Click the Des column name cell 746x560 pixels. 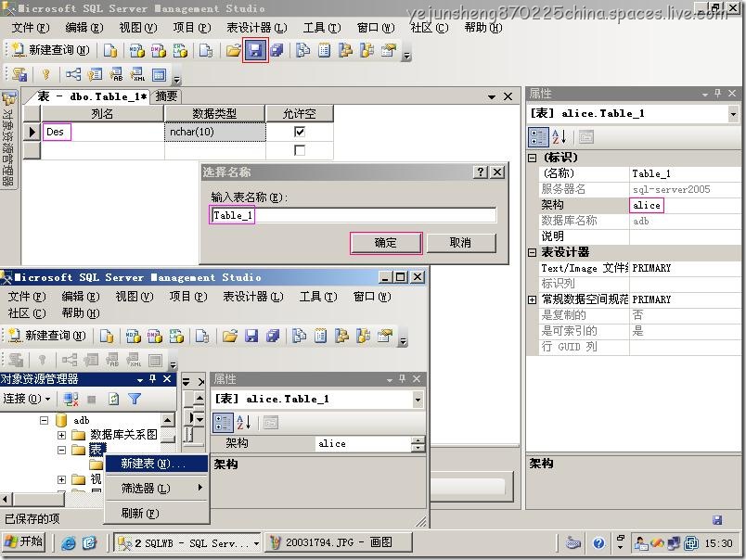(103, 132)
